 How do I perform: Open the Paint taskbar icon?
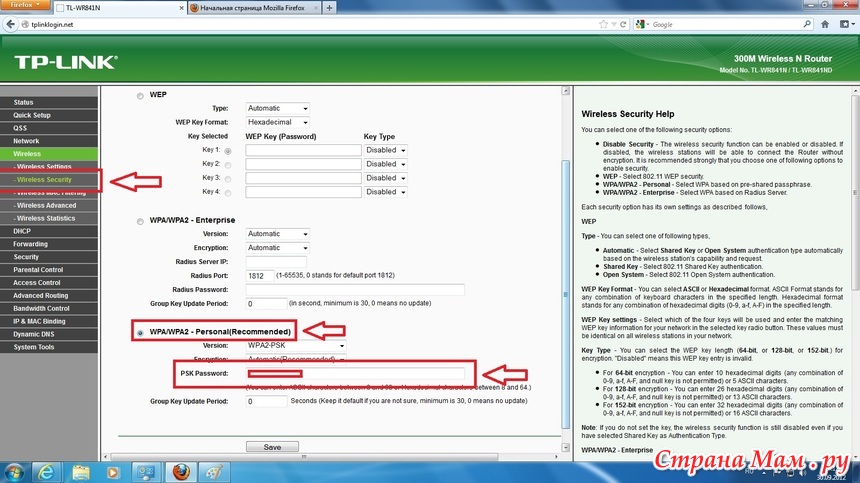(x=214, y=472)
